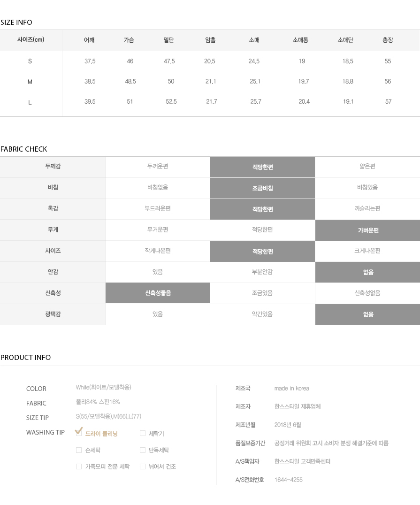The height and width of the screenshot is (505, 420).
Task: Click highlighted 없음 in 광택감 row
Action: click(x=368, y=314)
